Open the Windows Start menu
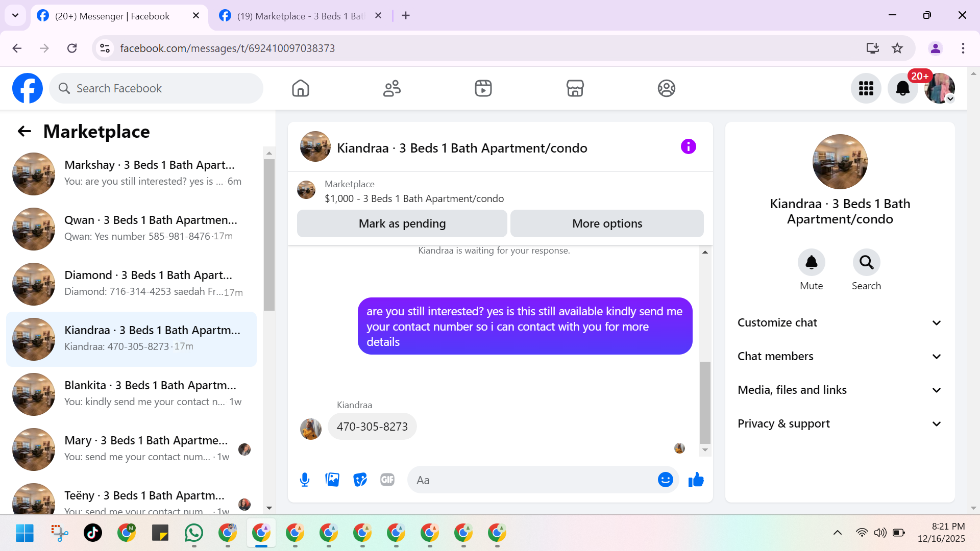Screen dimensions: 980x551 click(x=24, y=533)
